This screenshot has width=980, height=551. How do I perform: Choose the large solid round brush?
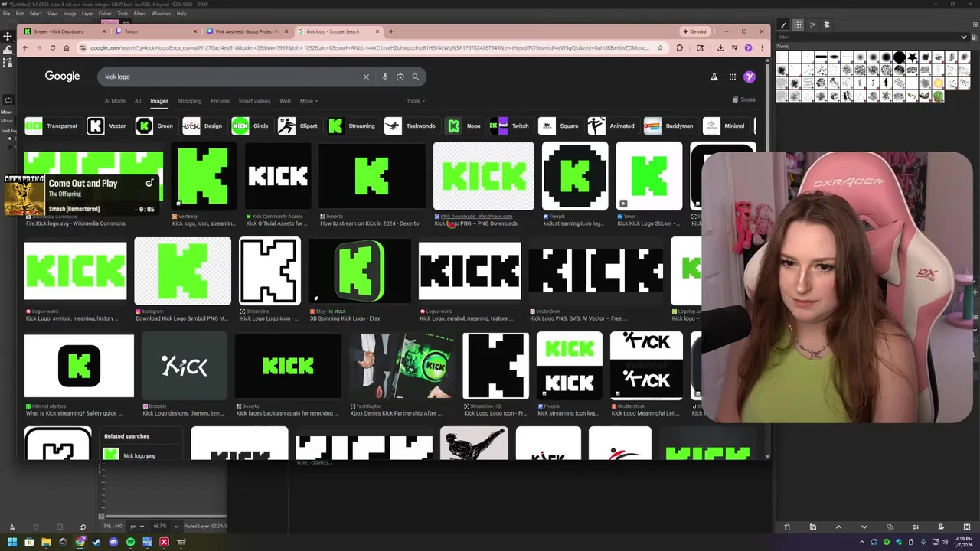(899, 57)
